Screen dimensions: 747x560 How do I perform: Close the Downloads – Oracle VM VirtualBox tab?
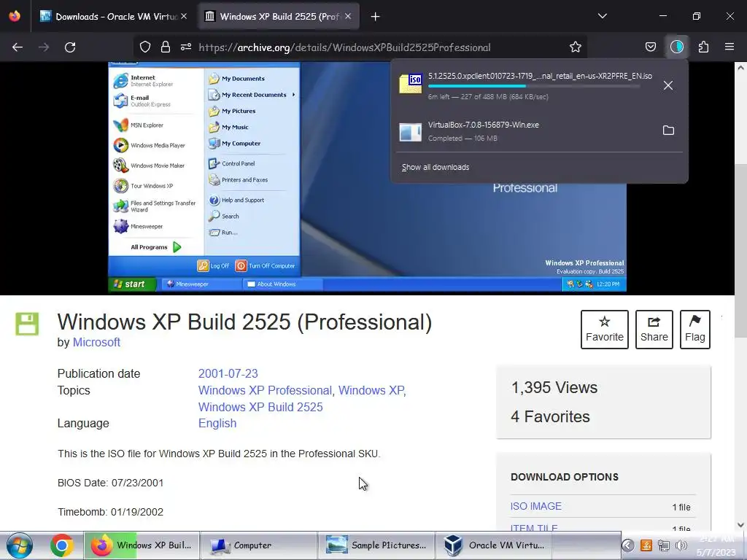click(x=184, y=17)
